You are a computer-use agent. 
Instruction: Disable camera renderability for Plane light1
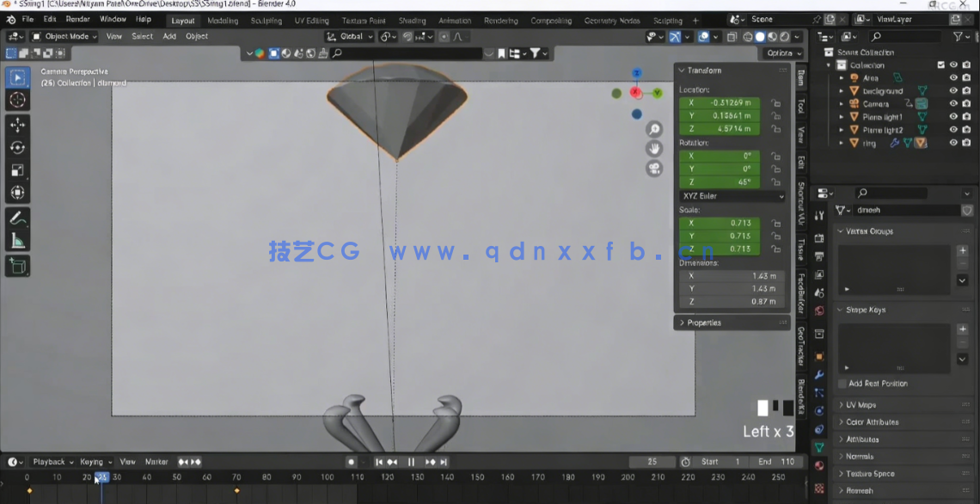click(965, 117)
